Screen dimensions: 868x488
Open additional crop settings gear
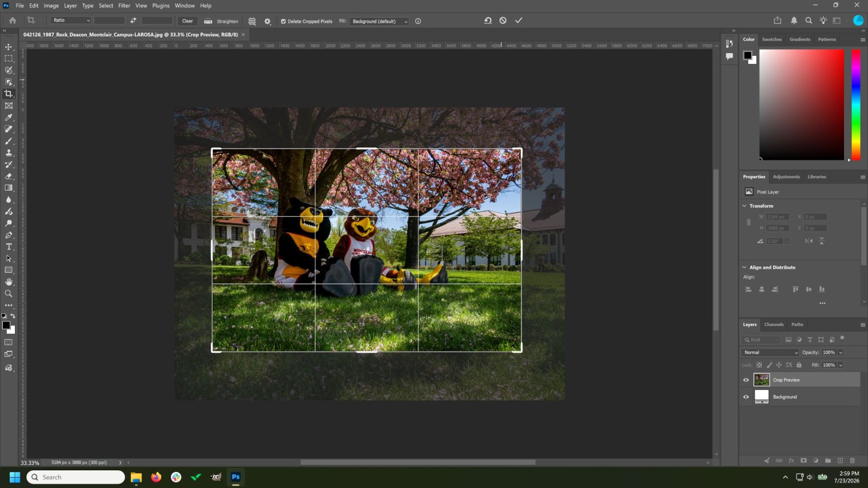(267, 21)
